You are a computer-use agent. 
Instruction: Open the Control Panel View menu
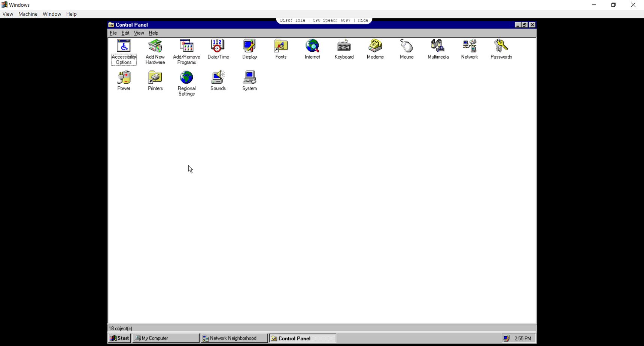point(139,33)
